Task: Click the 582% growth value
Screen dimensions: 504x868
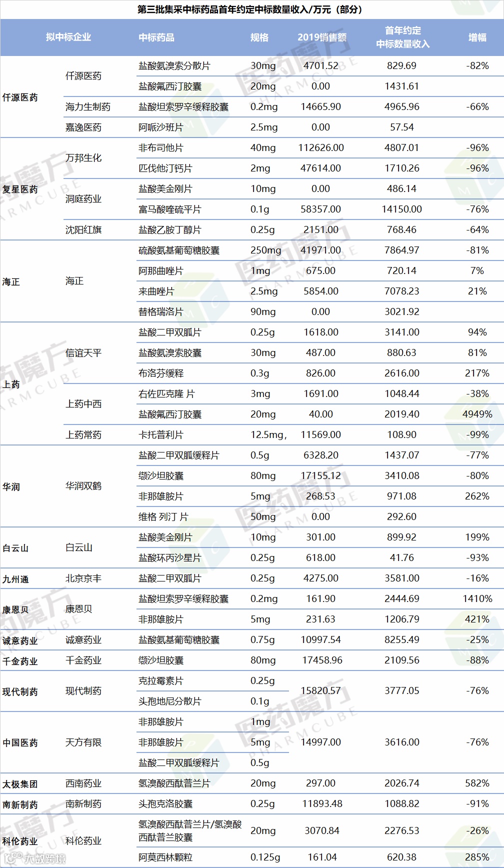Action: (477, 783)
